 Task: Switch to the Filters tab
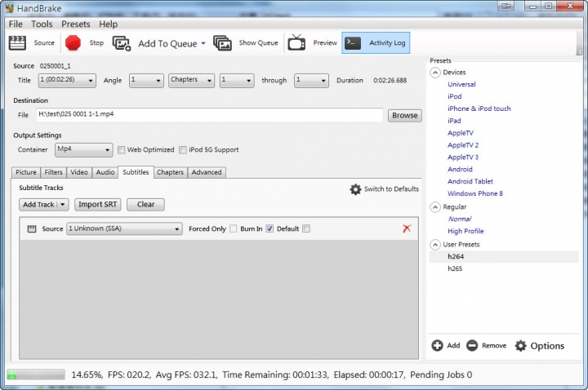pyautogui.click(x=53, y=172)
